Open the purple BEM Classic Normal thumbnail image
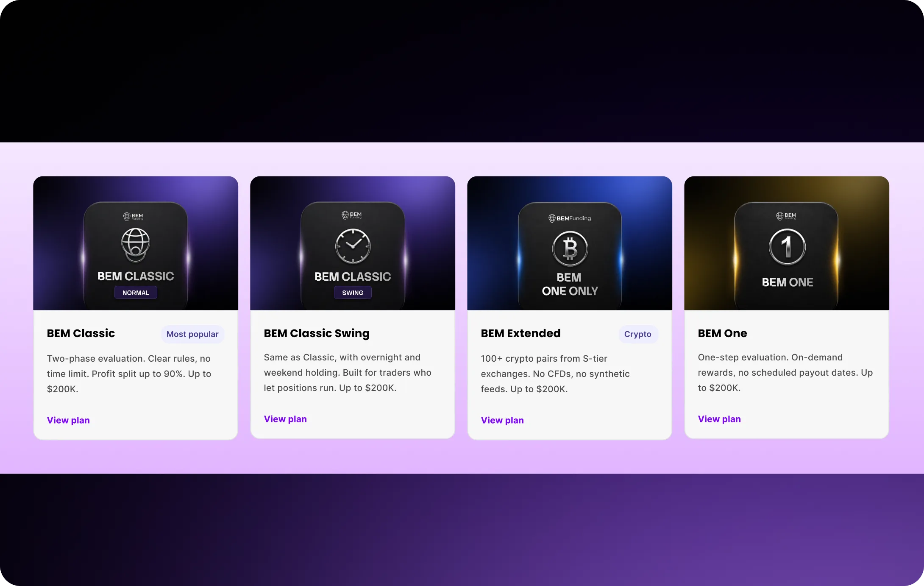This screenshot has height=586, width=924. click(x=136, y=243)
